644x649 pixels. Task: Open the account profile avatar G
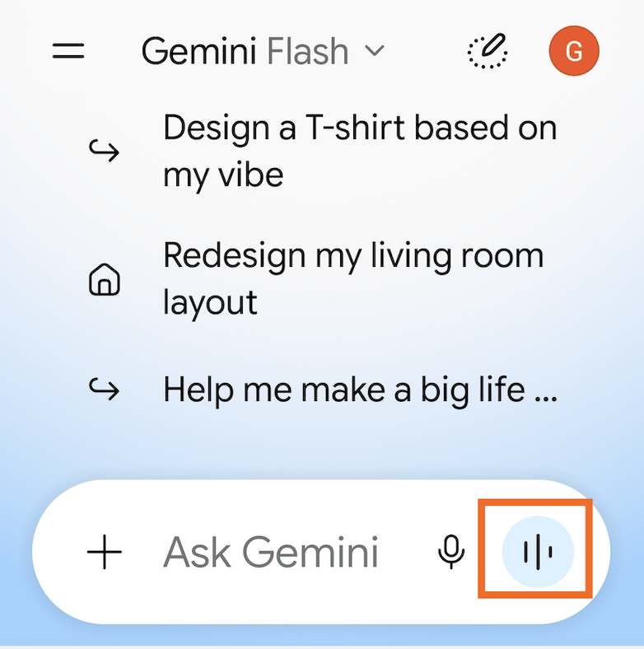pyautogui.click(x=574, y=51)
